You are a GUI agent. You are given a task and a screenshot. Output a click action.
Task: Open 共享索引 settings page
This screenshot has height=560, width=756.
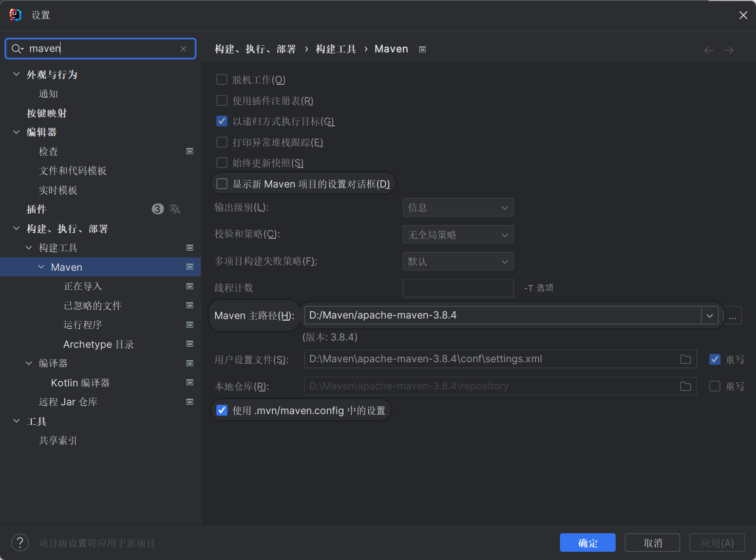point(58,440)
